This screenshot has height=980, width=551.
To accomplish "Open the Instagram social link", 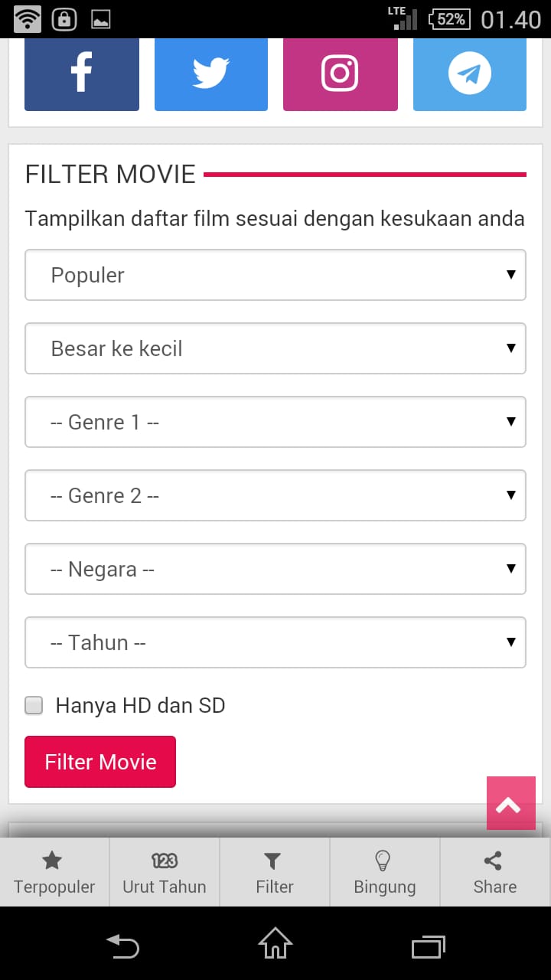I will 341,74.
